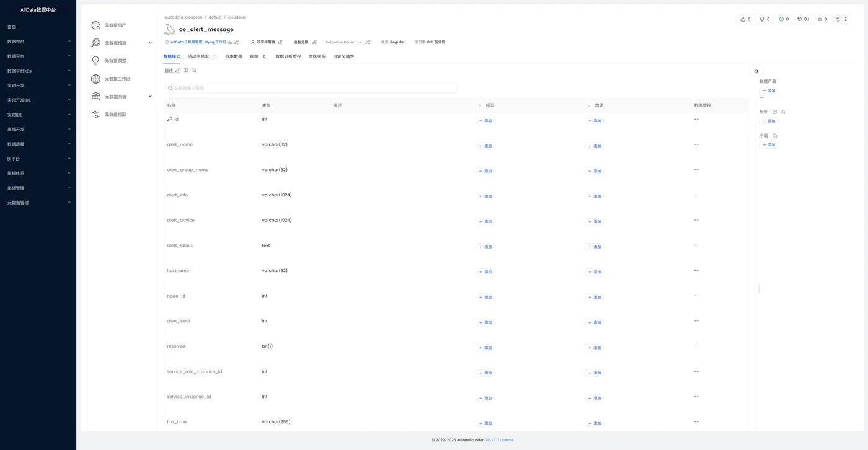Open glossary 术语 conversation icon in right panel

[775, 135]
